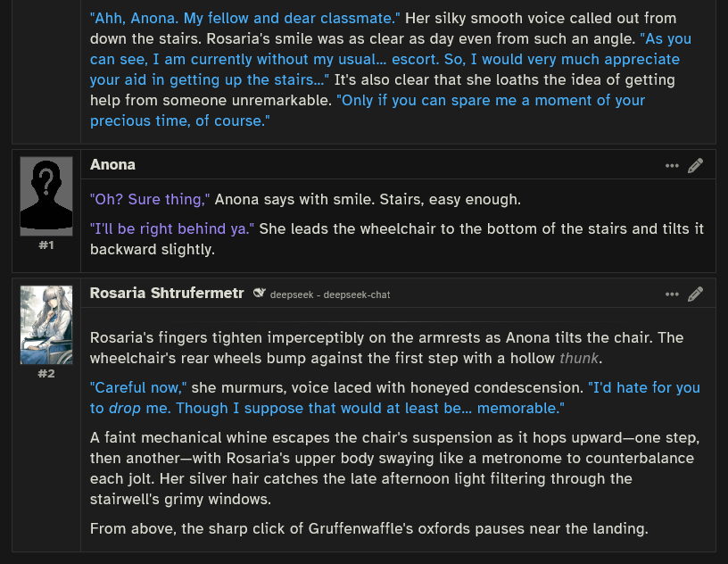Click the blue "Careful now," dialogue text
The height and width of the screenshot is (564, 728).
(138, 387)
